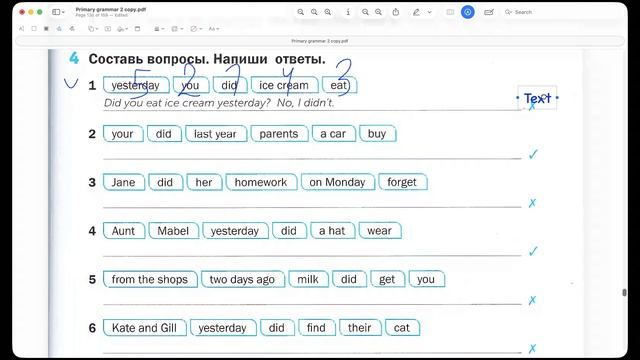Click the word 'her' in row 3
The width and height of the screenshot is (640, 360).
(x=204, y=182)
